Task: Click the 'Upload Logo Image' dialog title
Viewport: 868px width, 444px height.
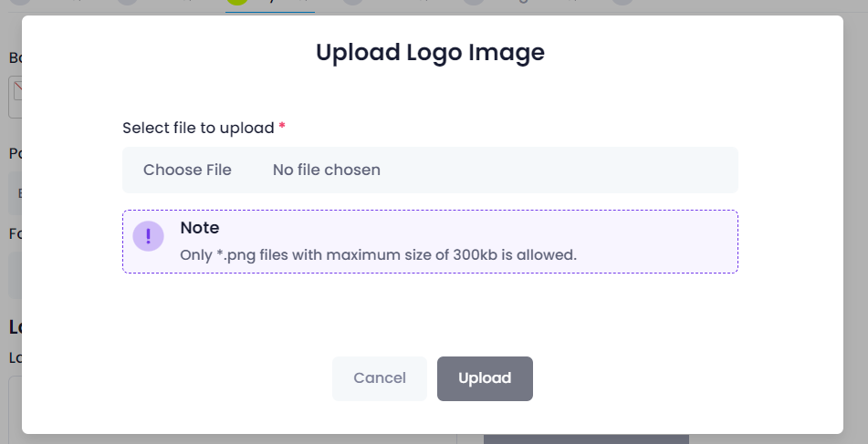Action: point(430,53)
